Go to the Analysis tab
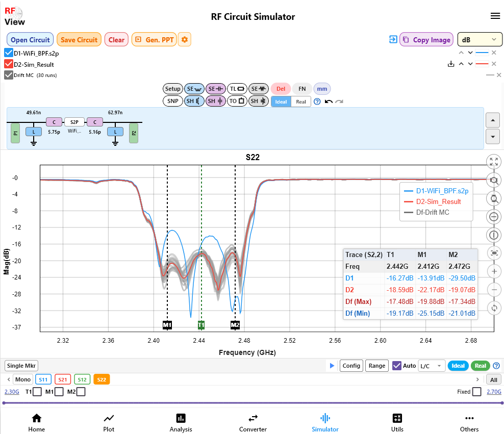The height and width of the screenshot is (434, 504). [x=181, y=422]
